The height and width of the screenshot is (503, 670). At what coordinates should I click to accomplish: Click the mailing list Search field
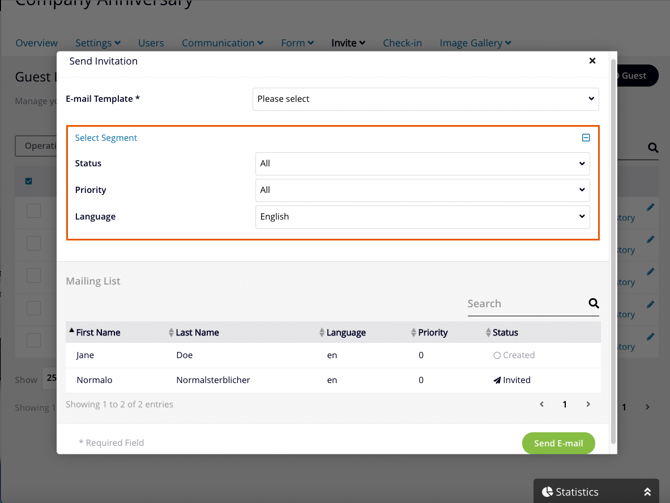(x=524, y=303)
